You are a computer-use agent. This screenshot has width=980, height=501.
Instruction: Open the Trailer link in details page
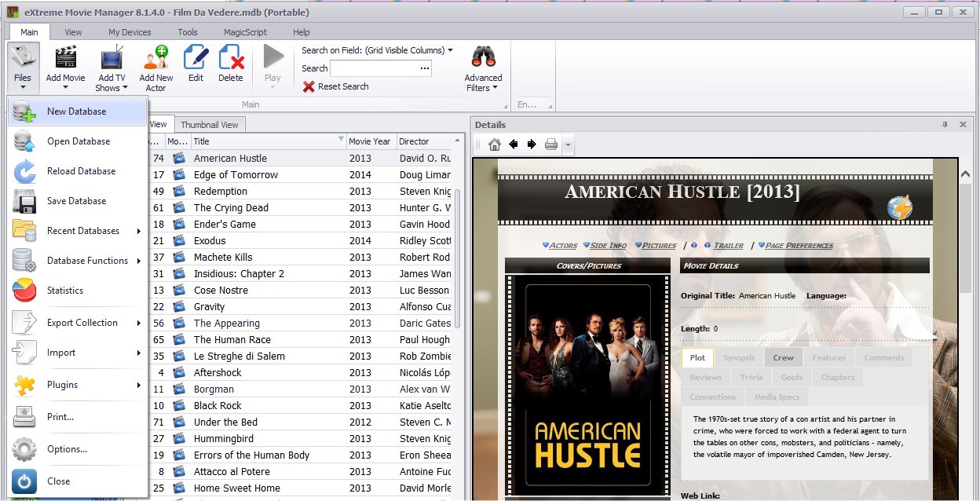pos(728,246)
